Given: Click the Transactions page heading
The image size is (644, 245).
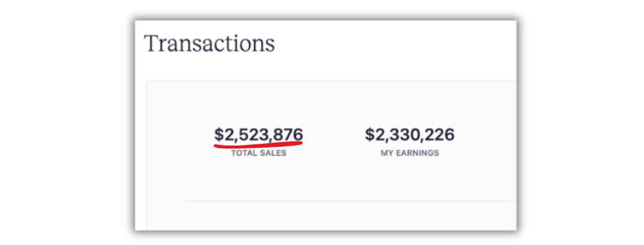Looking at the screenshot, I should click(209, 43).
